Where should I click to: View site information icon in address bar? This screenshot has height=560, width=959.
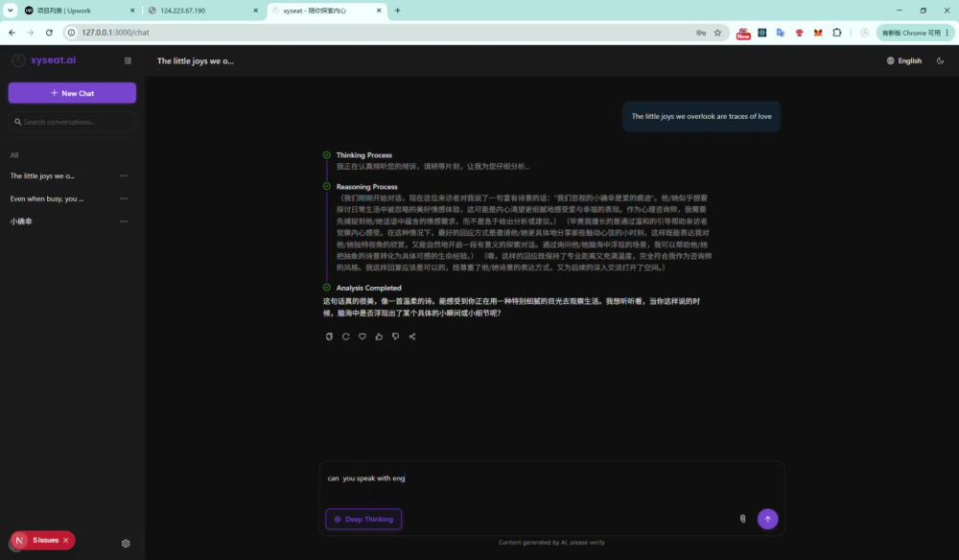point(72,33)
